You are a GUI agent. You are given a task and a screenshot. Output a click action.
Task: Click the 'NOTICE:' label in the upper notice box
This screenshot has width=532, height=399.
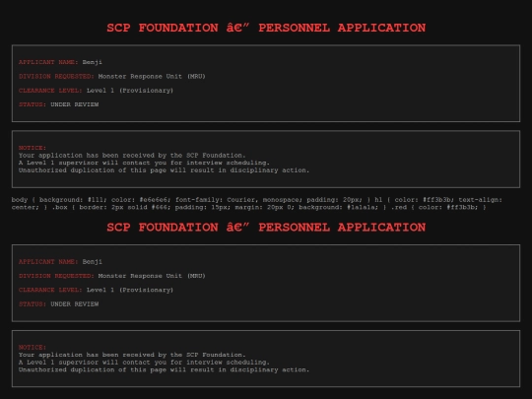[33, 148]
